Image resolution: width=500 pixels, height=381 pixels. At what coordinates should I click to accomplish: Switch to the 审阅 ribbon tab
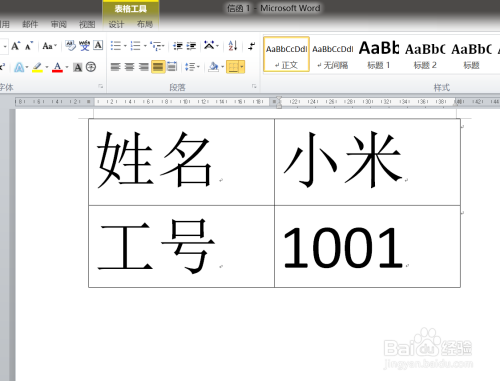coord(59,24)
